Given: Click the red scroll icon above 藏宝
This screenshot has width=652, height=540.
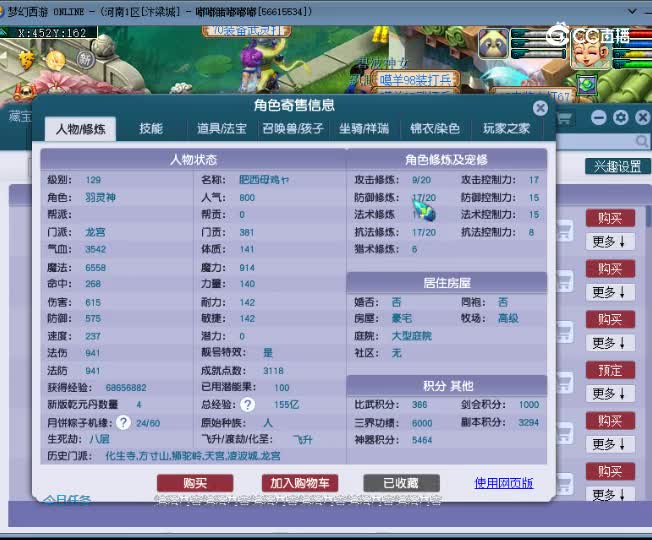Looking at the screenshot, I should click(24, 92).
